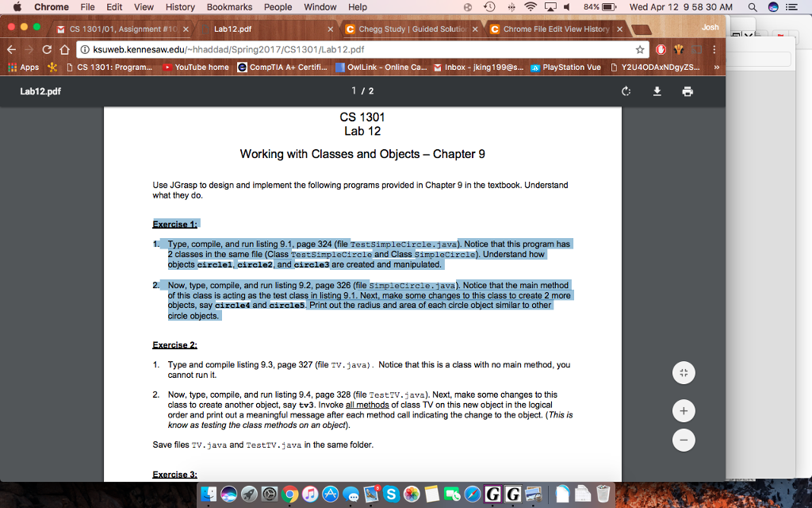
Task: Open Chrome's Apps shortcut on the bookmarks bar
Action: (17, 67)
